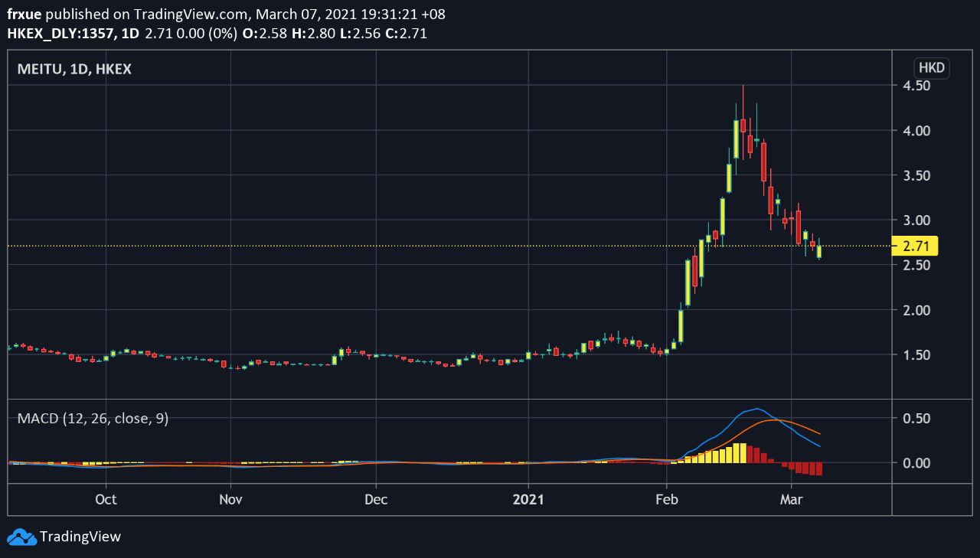Click the tallest yellow MACD histogram bar

click(743, 453)
